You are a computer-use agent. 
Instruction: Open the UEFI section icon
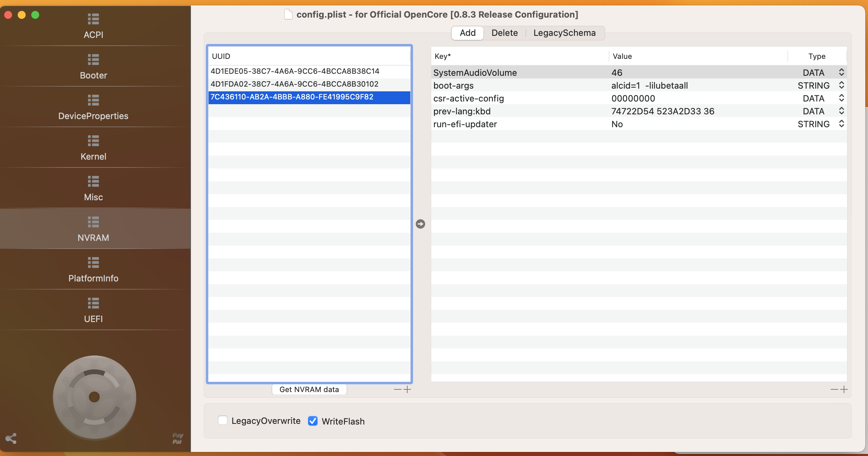(93, 303)
